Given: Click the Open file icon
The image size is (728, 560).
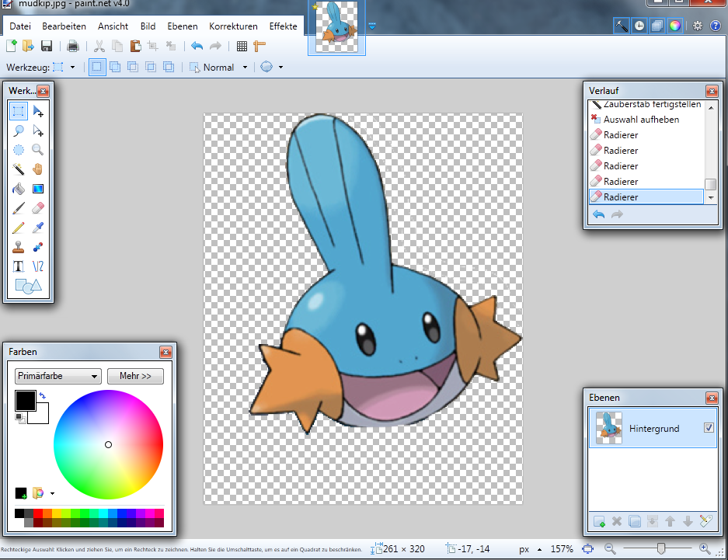Looking at the screenshot, I should (x=28, y=46).
